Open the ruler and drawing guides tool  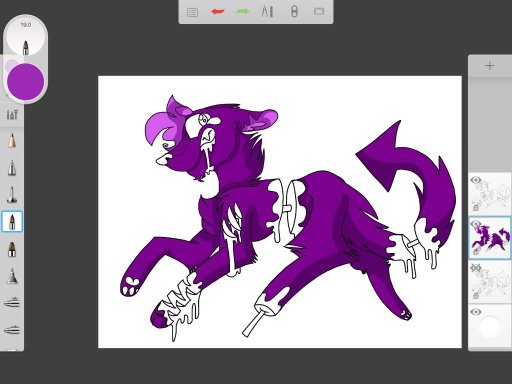[267, 12]
